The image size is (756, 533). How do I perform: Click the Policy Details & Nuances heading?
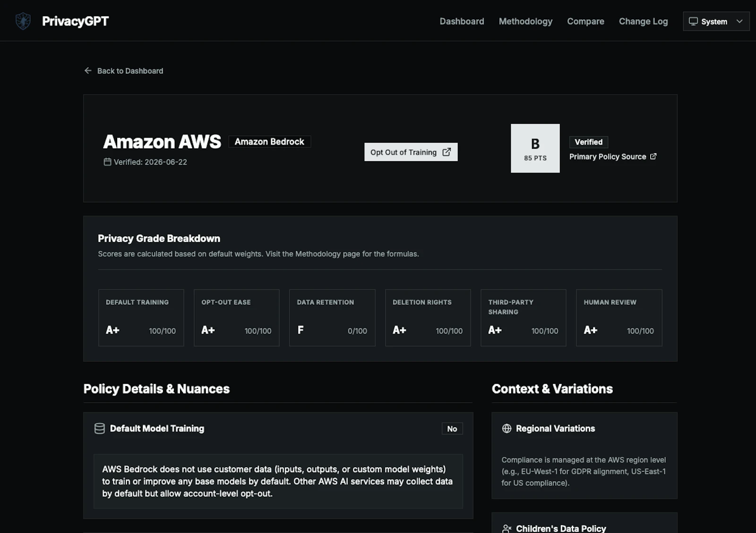pyautogui.click(x=156, y=389)
